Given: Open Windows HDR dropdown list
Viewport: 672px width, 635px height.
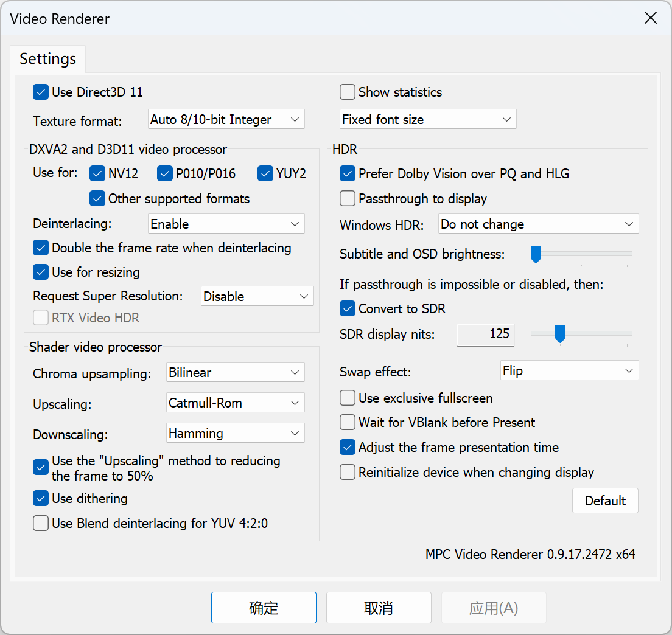Looking at the screenshot, I should [x=538, y=224].
